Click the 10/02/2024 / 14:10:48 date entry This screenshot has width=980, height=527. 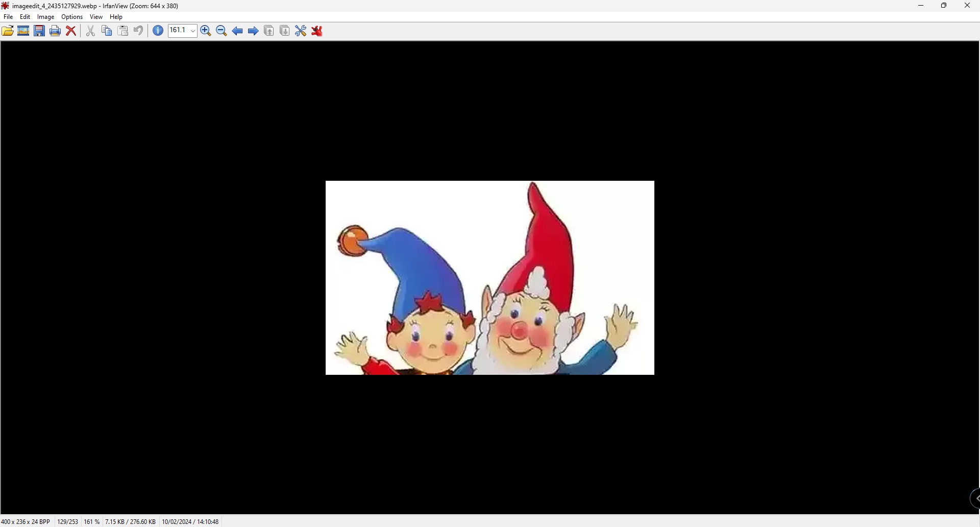tap(190, 522)
